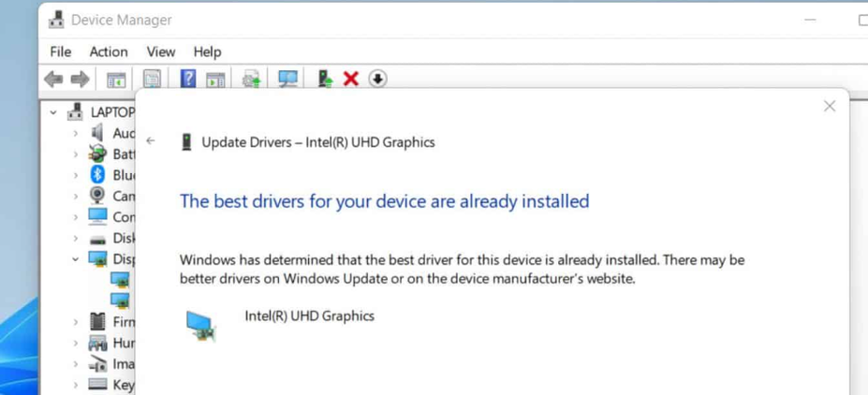868x395 pixels.
Task: Click the red X Uninstall device icon
Action: click(x=351, y=80)
